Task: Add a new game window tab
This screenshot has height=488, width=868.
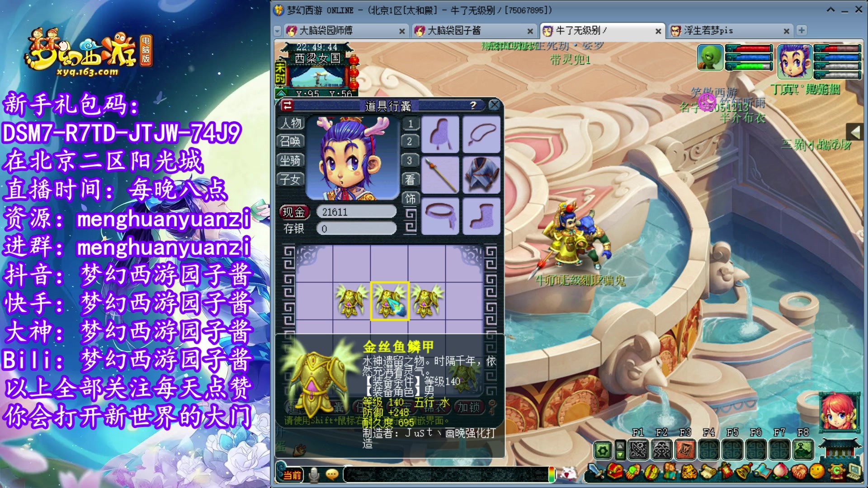Action: click(x=802, y=30)
